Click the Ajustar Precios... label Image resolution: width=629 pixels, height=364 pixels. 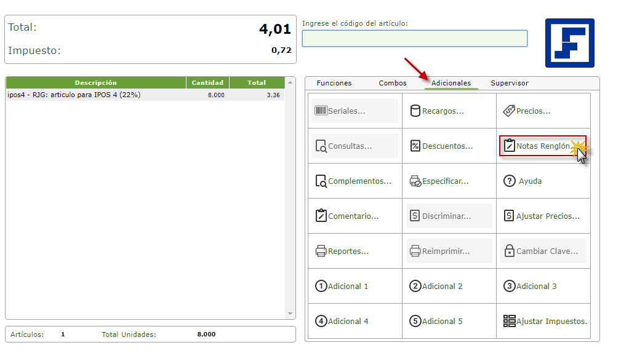coord(548,216)
